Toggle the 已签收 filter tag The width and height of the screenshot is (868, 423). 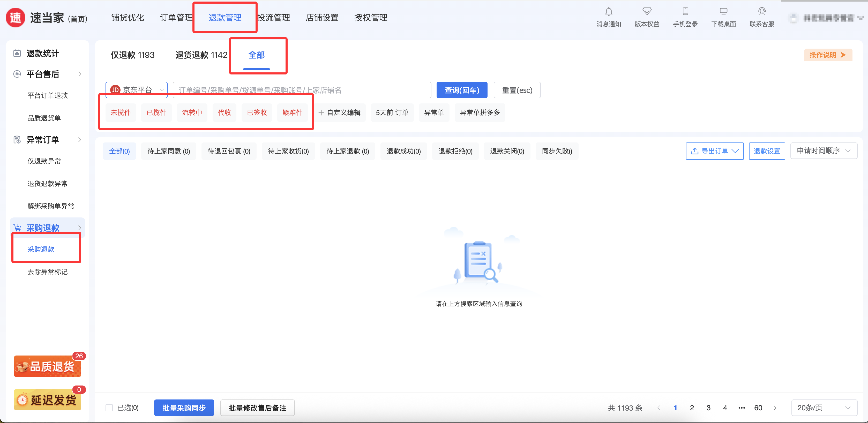tap(257, 112)
